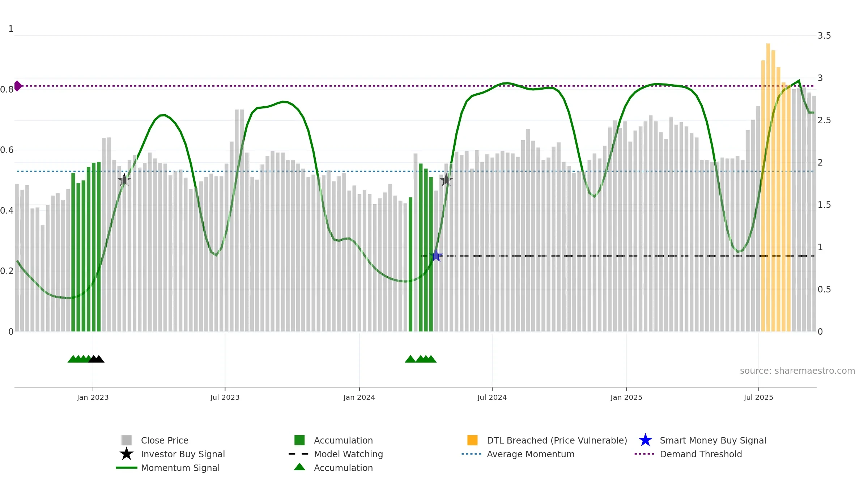Click the 3.5 right-axis value
The height and width of the screenshot is (488, 868).
[x=824, y=36]
